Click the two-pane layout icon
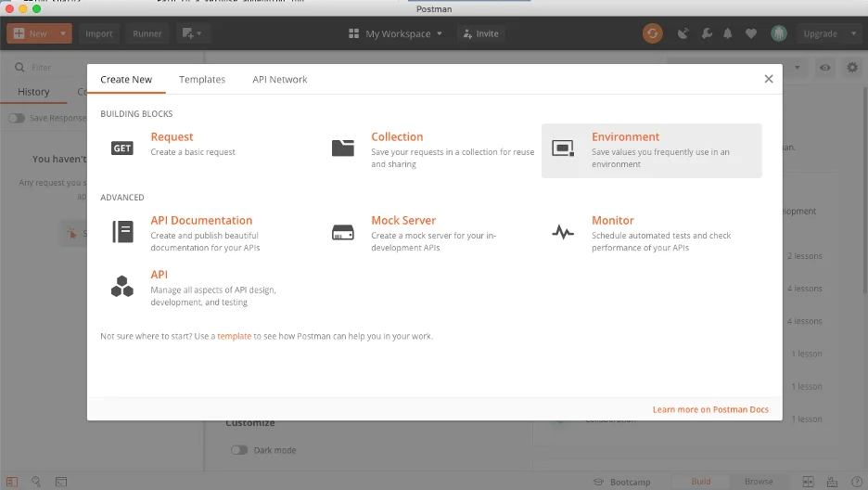This screenshot has width=868, height=490. 809,482
